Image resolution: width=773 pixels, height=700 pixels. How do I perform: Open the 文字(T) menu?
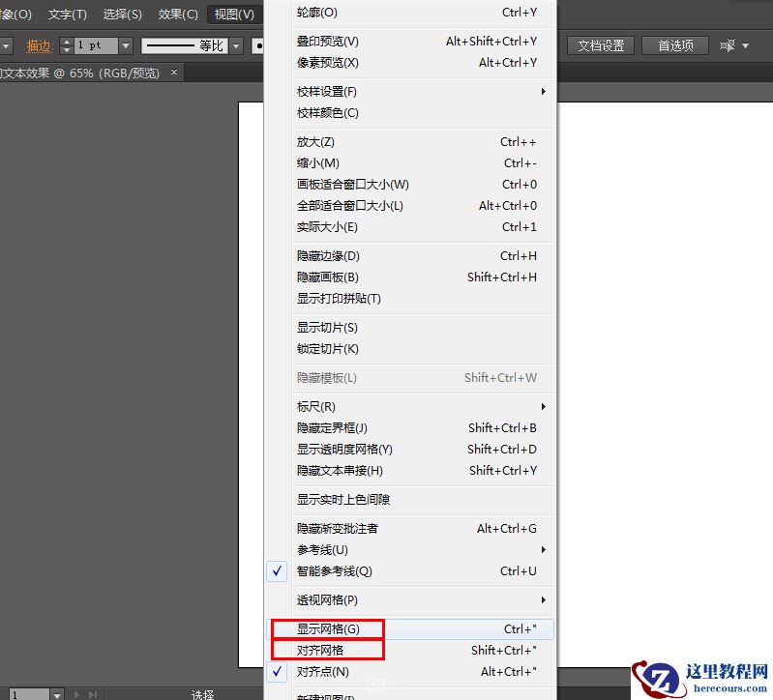click(x=67, y=15)
